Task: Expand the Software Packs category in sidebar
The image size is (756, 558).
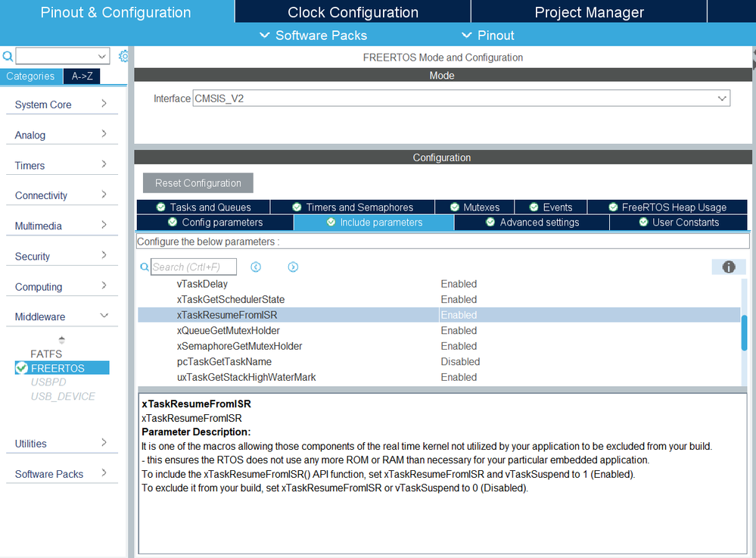Action: coord(62,474)
